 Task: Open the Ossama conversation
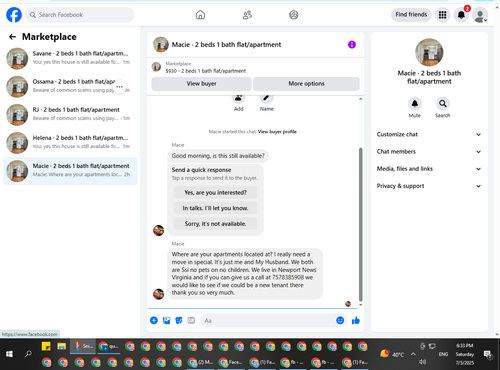[x=70, y=87]
